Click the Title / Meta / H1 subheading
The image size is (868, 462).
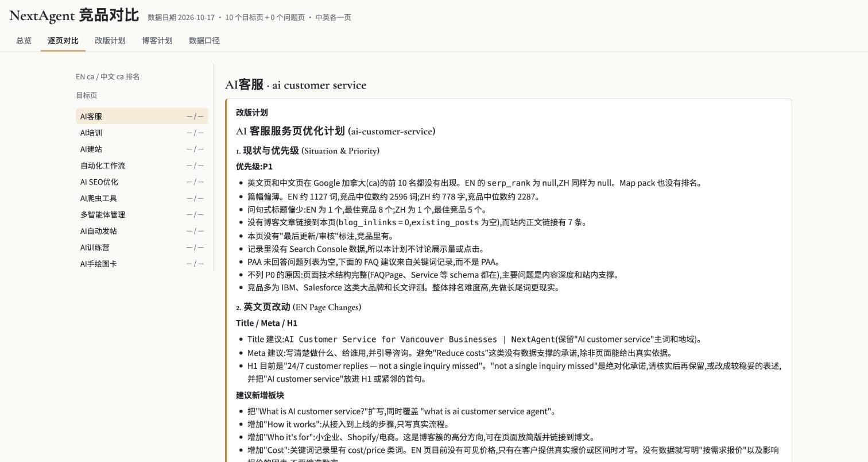(267, 323)
